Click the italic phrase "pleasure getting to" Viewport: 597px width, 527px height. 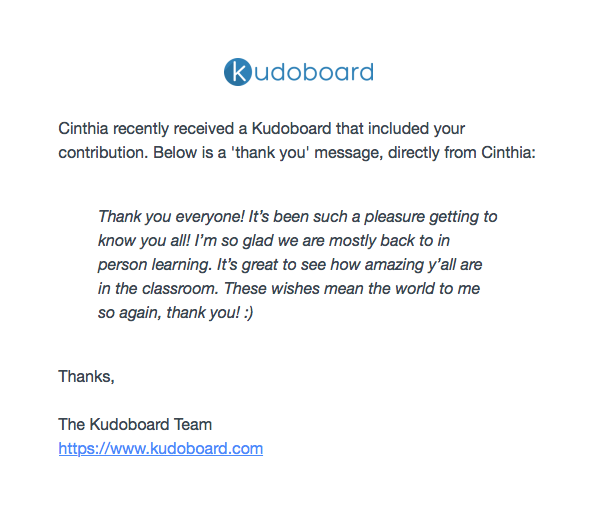pyautogui.click(x=431, y=217)
